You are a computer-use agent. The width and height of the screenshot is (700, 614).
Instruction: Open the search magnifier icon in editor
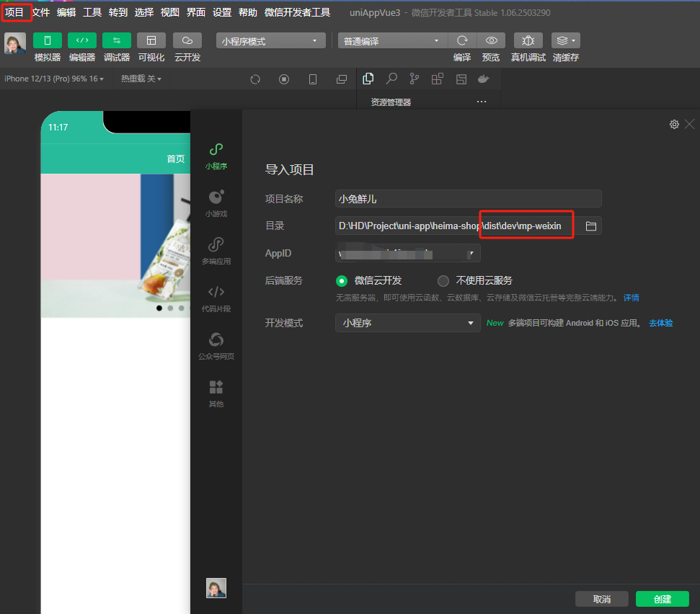[x=391, y=79]
